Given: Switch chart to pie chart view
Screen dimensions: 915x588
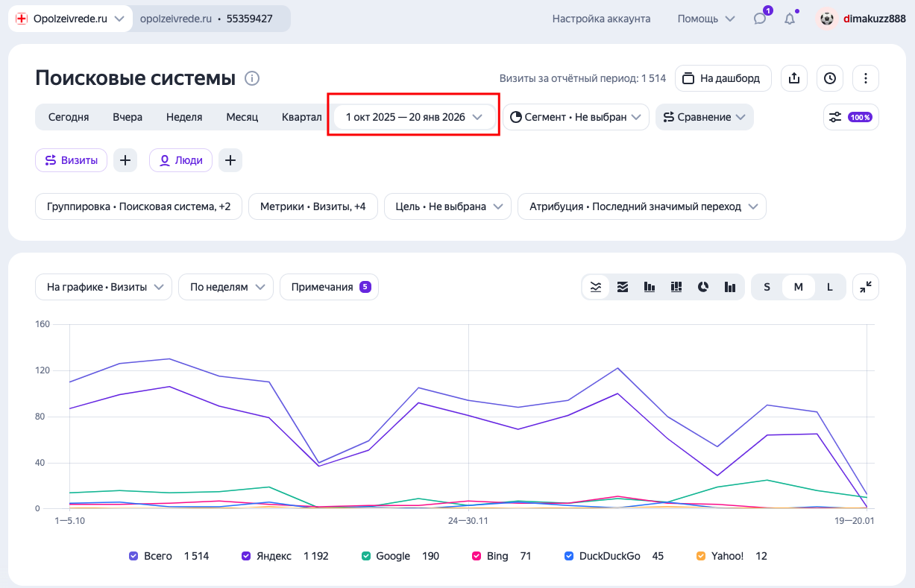Looking at the screenshot, I should [702, 287].
